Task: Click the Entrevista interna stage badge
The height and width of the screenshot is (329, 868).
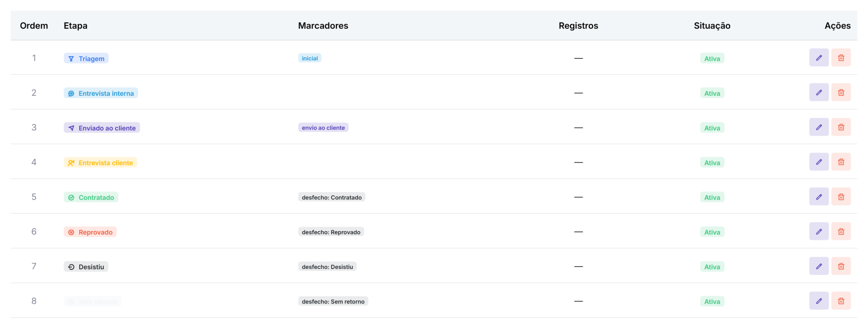Action: point(101,93)
